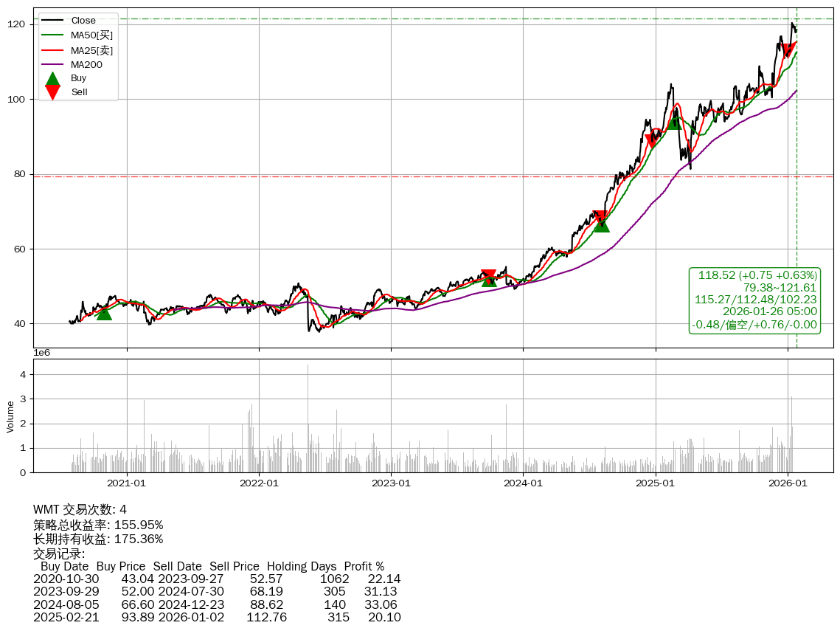Click the 长期持有收益 175.36% line
840x631 pixels.
98,539
